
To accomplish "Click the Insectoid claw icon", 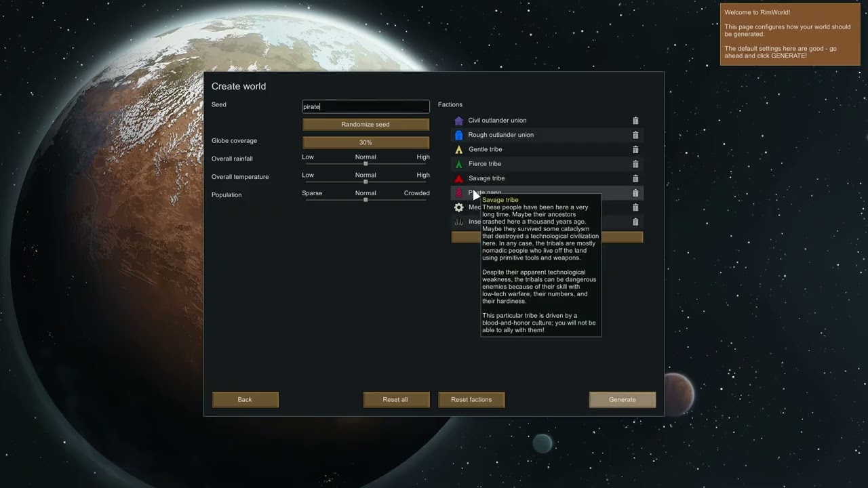I will coord(458,222).
